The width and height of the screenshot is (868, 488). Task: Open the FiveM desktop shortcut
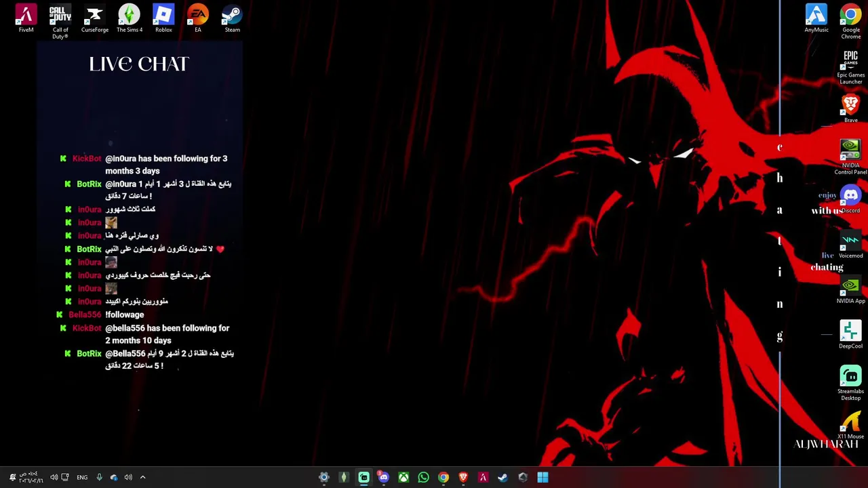coord(26,18)
